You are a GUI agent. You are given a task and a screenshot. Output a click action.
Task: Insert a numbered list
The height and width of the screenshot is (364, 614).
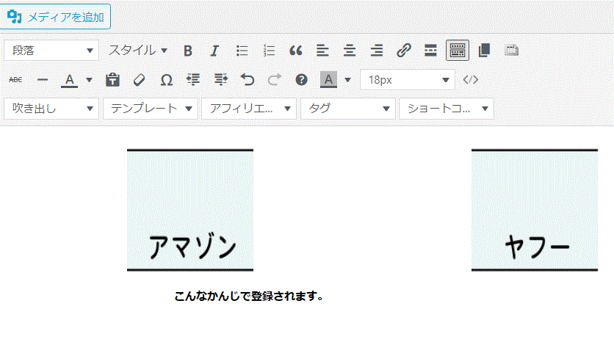(269, 51)
